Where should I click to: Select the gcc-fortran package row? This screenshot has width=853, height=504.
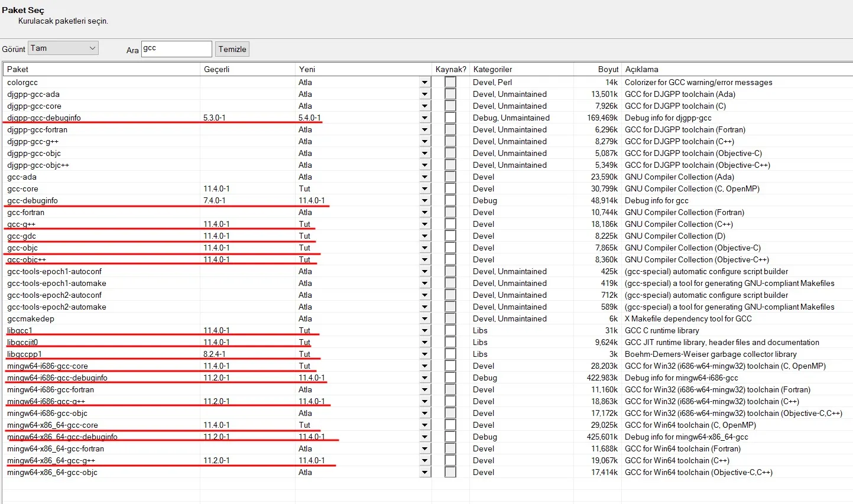[x=427, y=212]
